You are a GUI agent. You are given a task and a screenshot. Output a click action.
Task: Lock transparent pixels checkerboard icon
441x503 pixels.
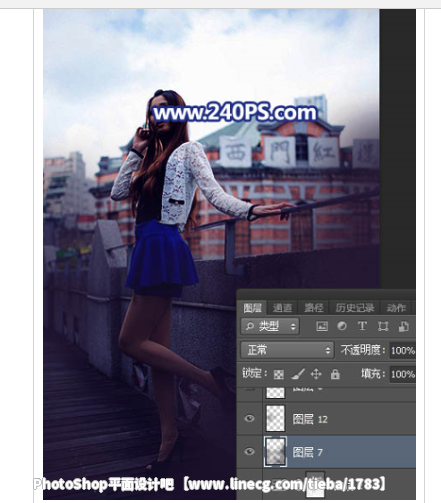(279, 374)
